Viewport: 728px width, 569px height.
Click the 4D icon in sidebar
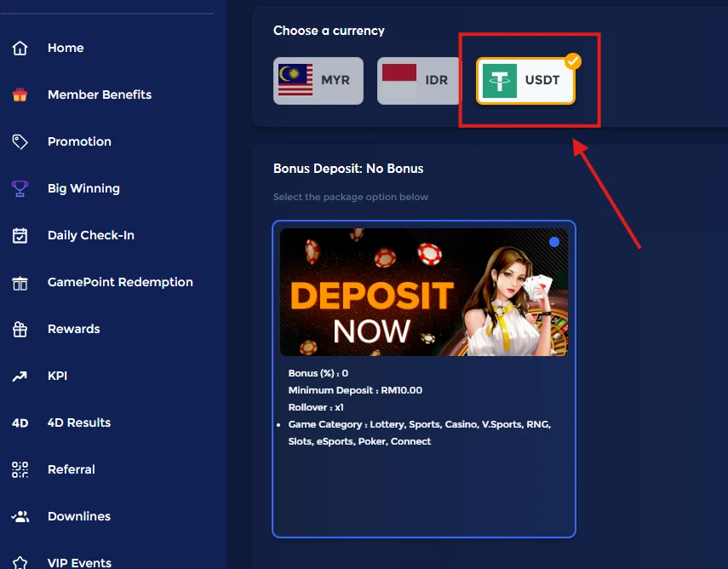click(x=20, y=423)
